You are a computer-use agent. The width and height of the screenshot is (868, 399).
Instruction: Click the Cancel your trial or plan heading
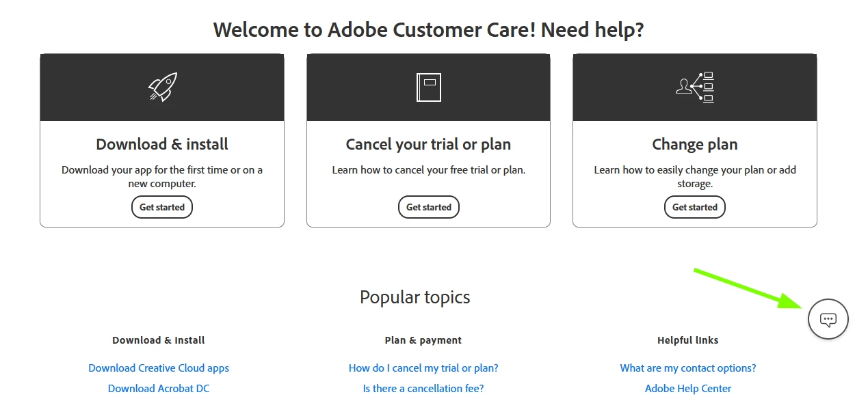tap(428, 144)
